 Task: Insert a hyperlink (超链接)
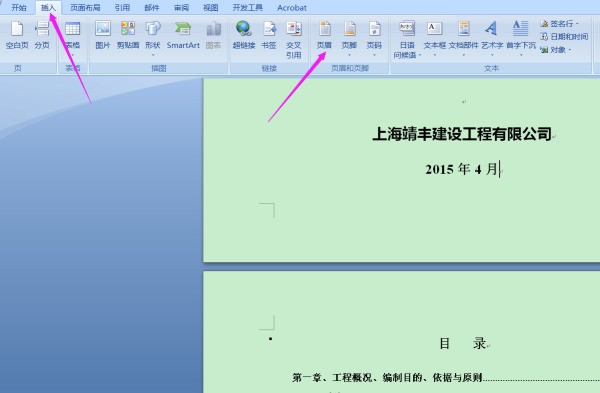[244, 35]
